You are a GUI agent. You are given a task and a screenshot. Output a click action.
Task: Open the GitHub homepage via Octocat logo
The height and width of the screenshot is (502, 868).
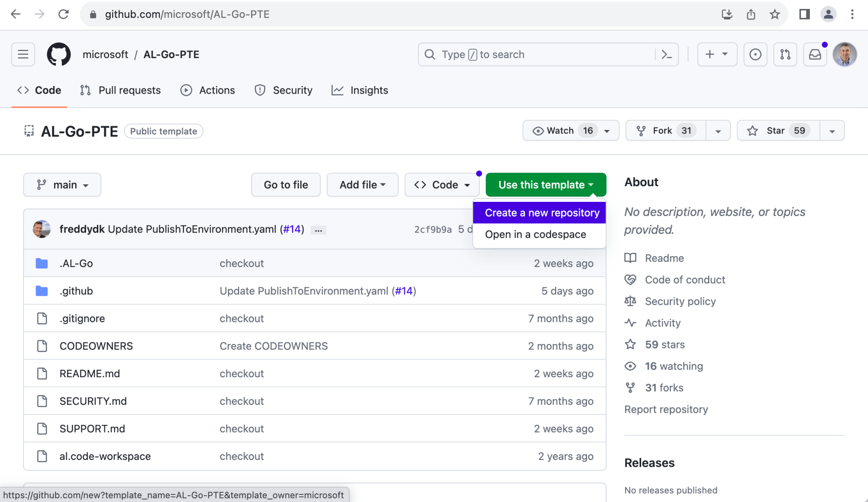click(59, 54)
